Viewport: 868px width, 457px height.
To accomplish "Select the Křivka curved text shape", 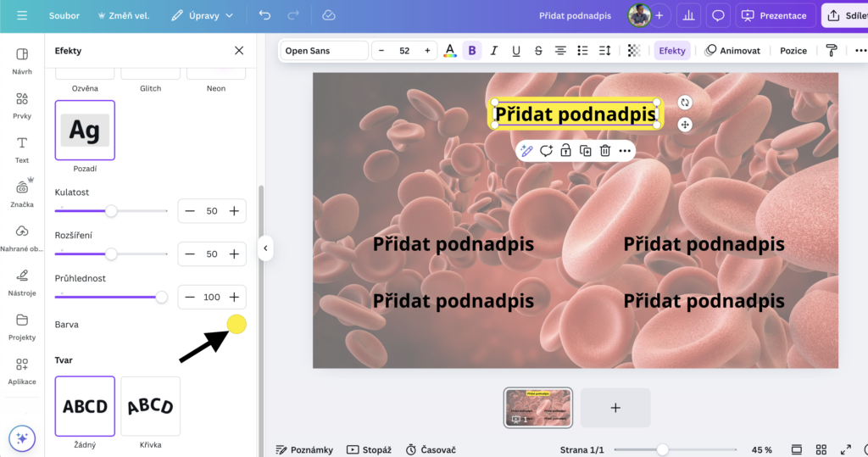I will [151, 406].
